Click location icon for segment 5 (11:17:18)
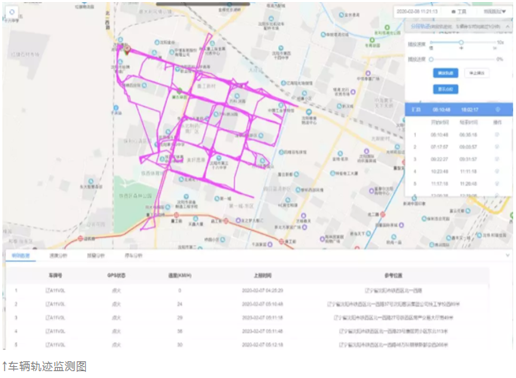This screenshot has width=516, height=378. (x=497, y=184)
